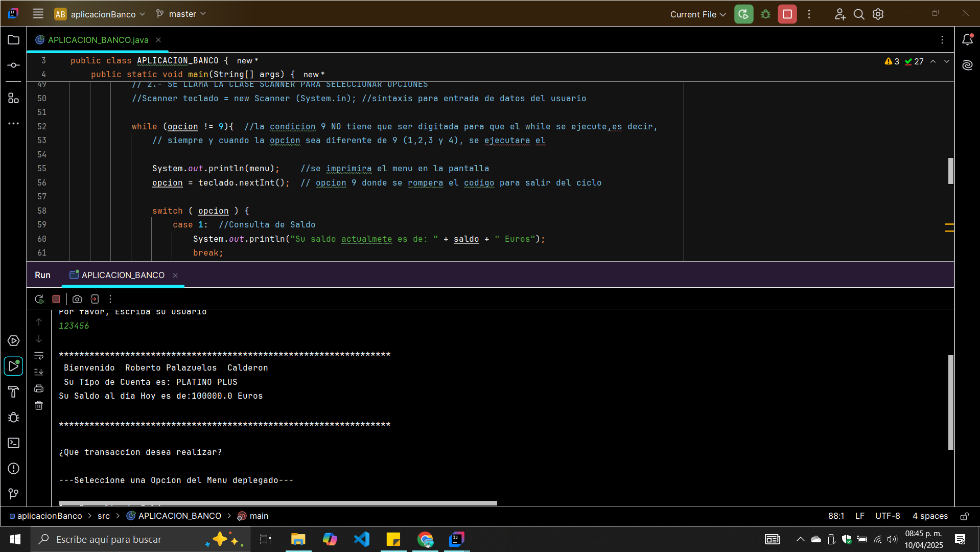Toggle scroll to end of console
The image size is (980, 552).
tap(39, 372)
